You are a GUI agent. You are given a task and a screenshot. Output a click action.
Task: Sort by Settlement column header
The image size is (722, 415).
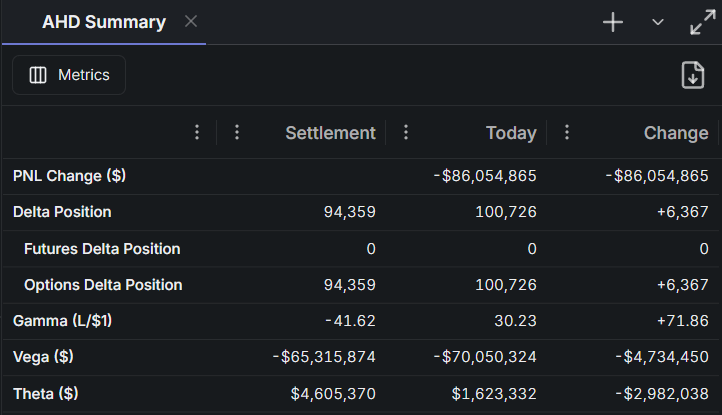tap(331, 133)
